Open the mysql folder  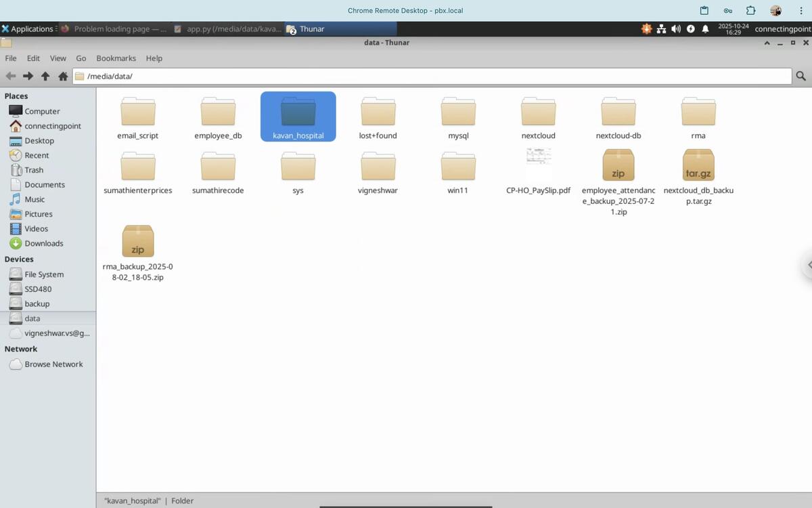pos(458,112)
